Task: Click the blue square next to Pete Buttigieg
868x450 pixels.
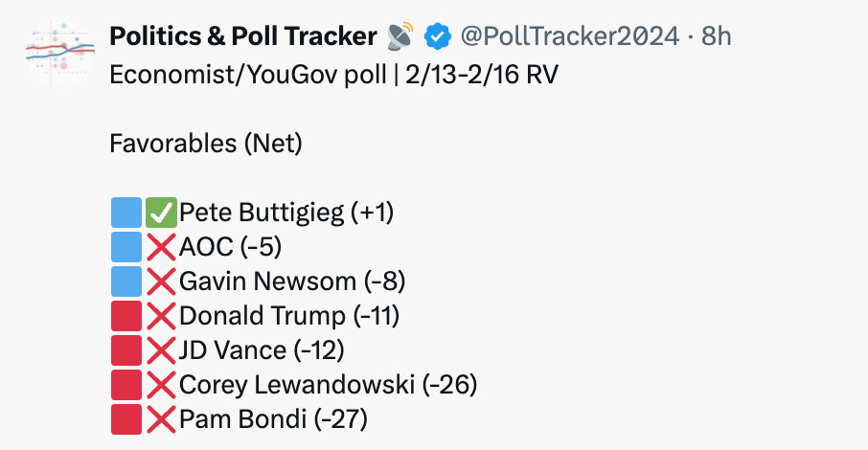Action: pos(126,213)
